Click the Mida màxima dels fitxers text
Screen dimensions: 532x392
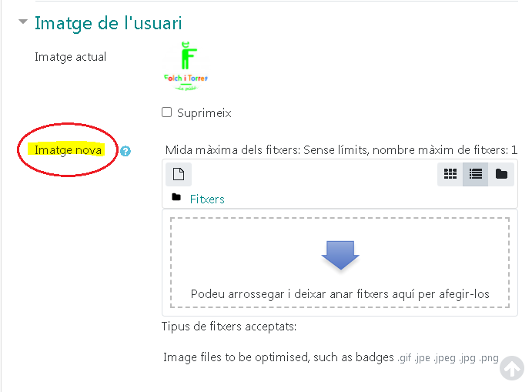point(341,149)
